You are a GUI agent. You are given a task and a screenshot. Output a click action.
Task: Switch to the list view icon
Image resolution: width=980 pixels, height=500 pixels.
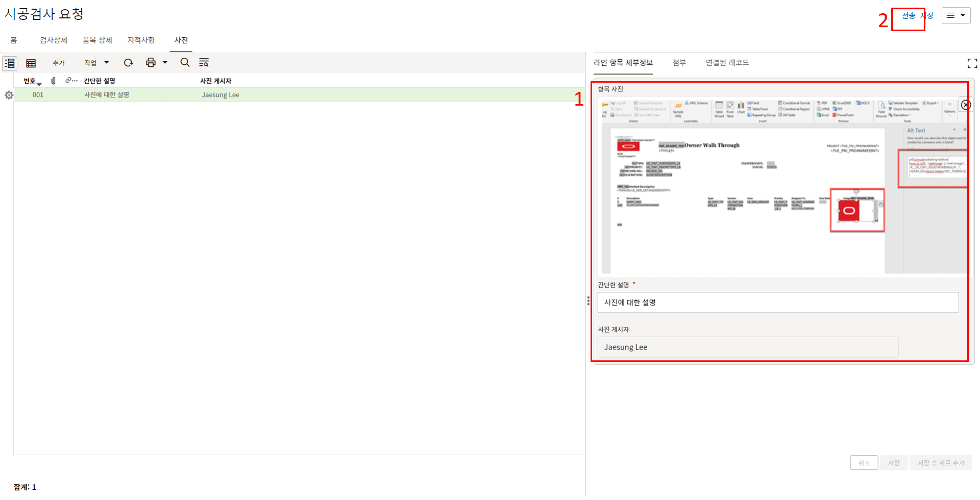10,63
